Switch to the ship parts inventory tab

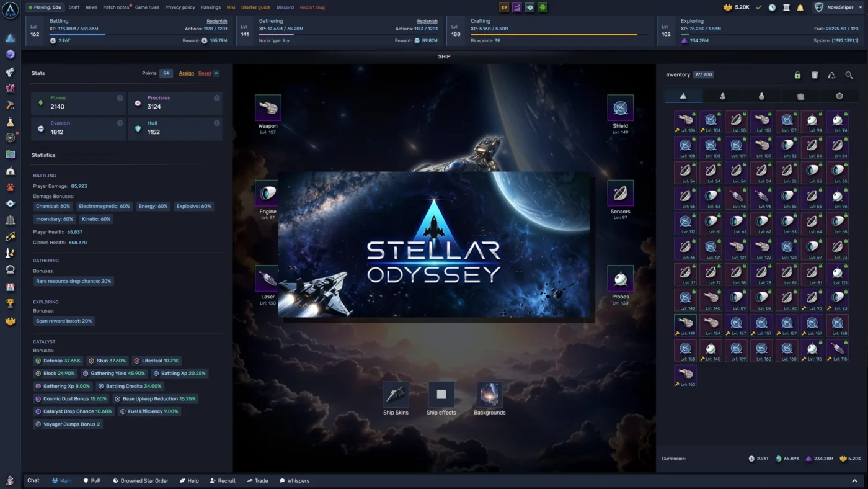click(683, 96)
